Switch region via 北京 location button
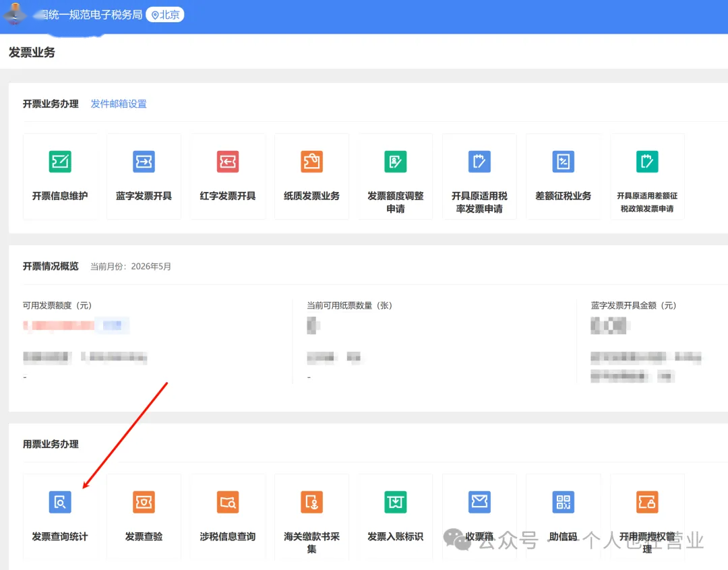728x570 pixels. tap(165, 15)
